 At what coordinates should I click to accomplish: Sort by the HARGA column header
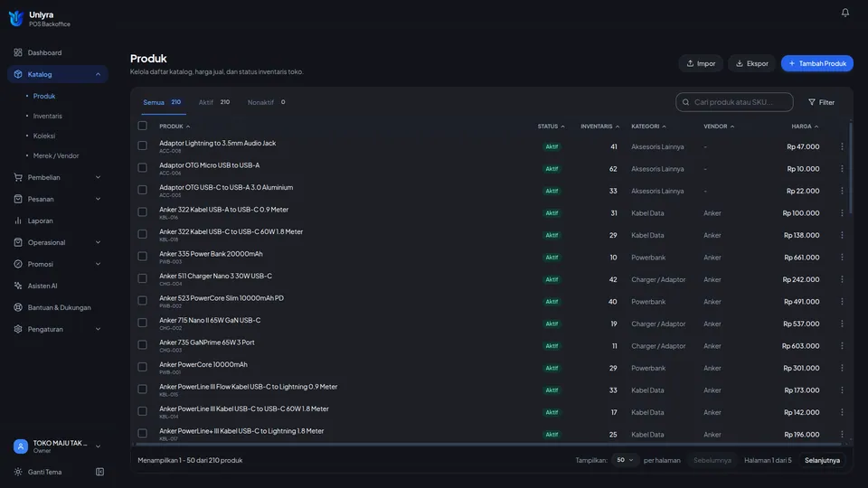pyautogui.click(x=805, y=127)
